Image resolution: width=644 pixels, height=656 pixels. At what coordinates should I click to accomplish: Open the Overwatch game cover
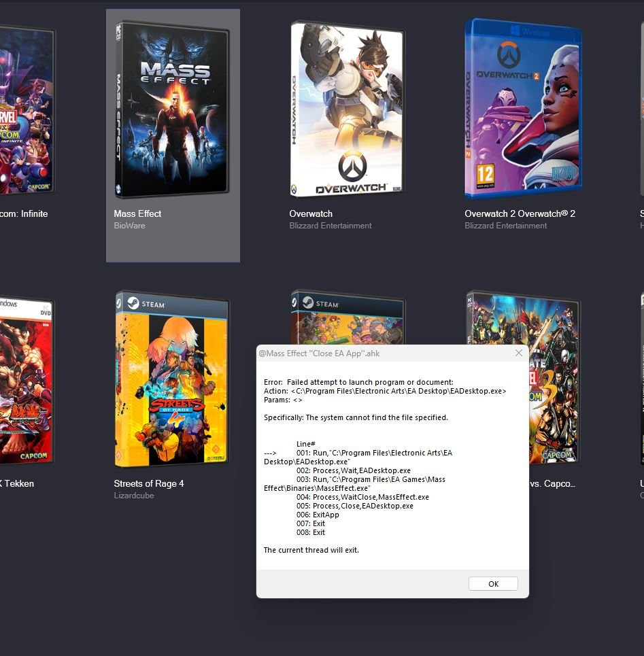click(347, 109)
